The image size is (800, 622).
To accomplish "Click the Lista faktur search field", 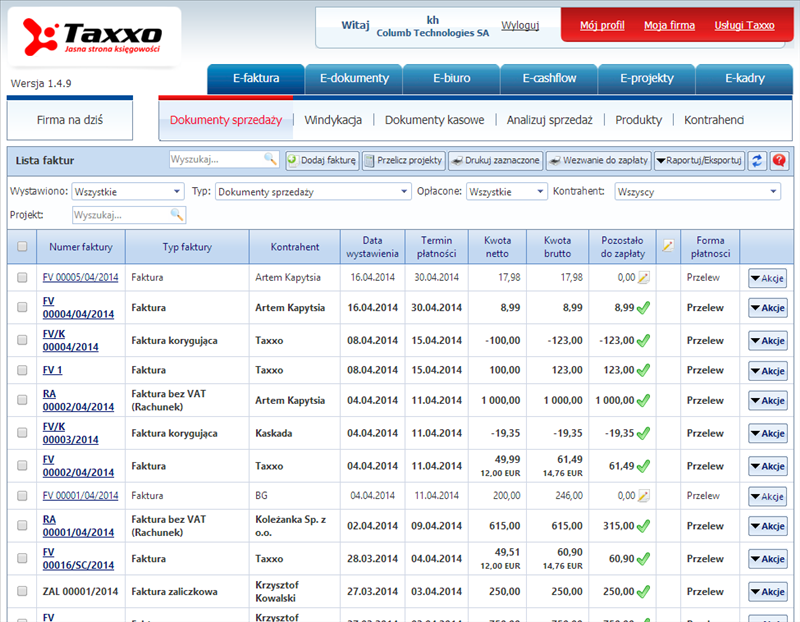I will click(x=217, y=159).
